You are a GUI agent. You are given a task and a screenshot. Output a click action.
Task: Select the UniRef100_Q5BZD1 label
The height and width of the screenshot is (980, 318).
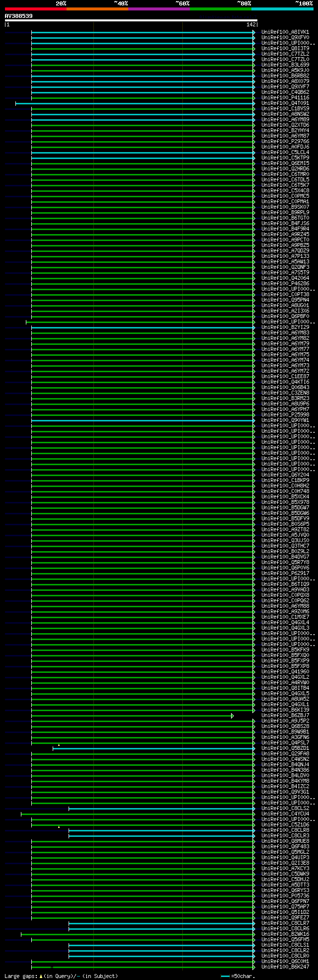tap(285, 748)
